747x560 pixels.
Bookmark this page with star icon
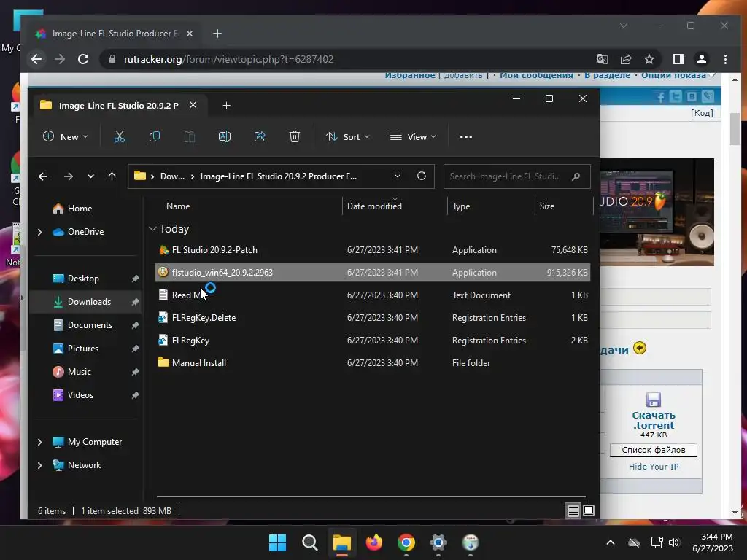point(649,59)
